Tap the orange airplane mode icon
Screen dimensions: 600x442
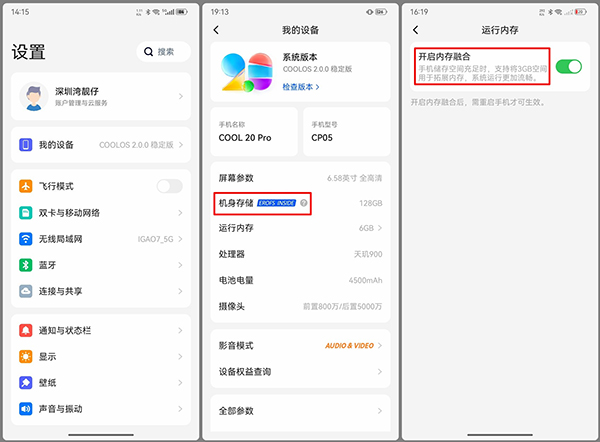[x=26, y=186]
